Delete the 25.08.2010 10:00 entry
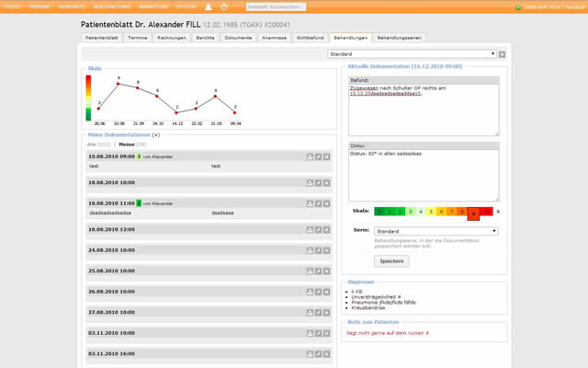The width and height of the screenshot is (588, 368). coord(327,271)
